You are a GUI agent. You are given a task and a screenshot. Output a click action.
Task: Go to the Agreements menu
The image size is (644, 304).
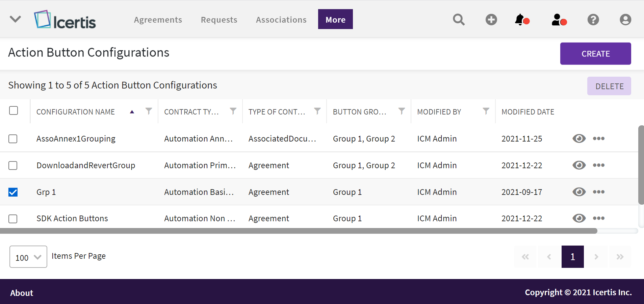(158, 20)
